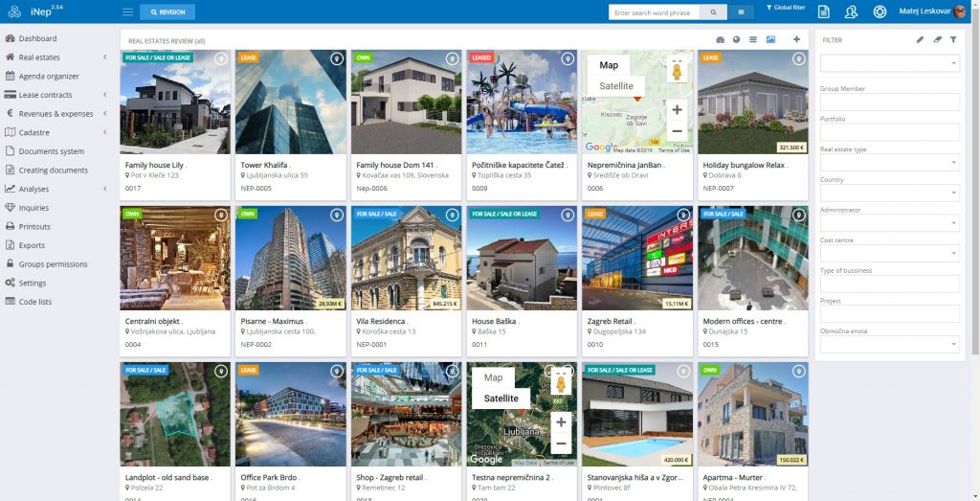980x501 pixels.
Task: Open the documents icon in header
Action: pyautogui.click(x=824, y=11)
